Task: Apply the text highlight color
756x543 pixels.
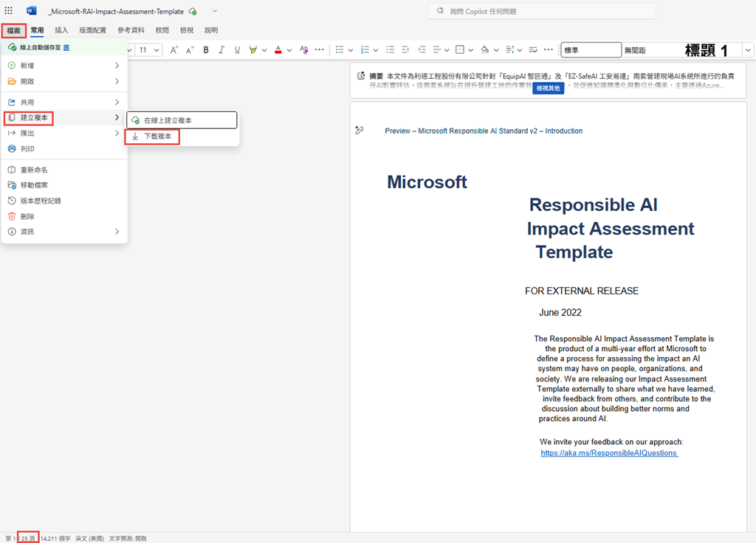Action: (x=252, y=49)
